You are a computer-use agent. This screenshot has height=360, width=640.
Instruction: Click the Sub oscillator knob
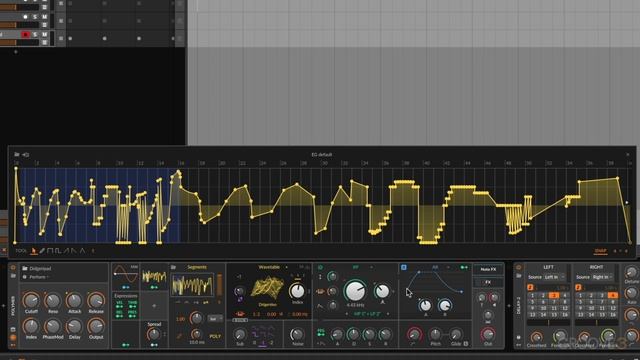click(x=240, y=334)
